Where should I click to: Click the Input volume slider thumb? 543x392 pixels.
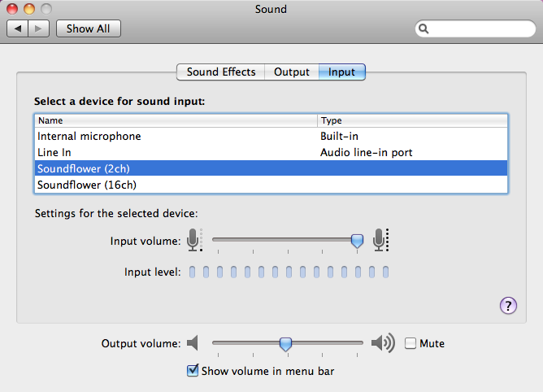point(357,241)
